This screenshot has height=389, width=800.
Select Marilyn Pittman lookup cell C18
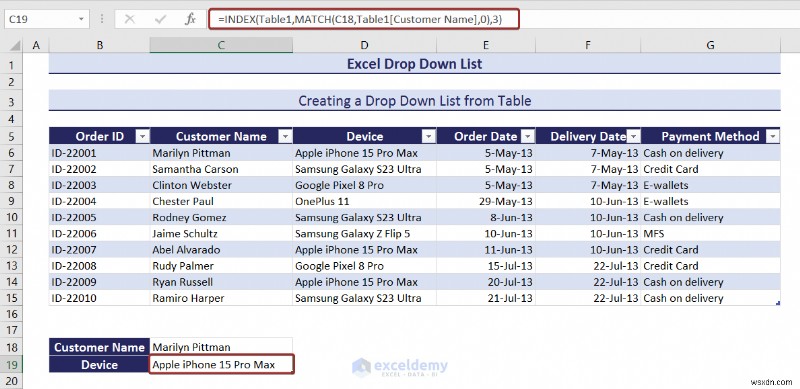[x=221, y=347]
